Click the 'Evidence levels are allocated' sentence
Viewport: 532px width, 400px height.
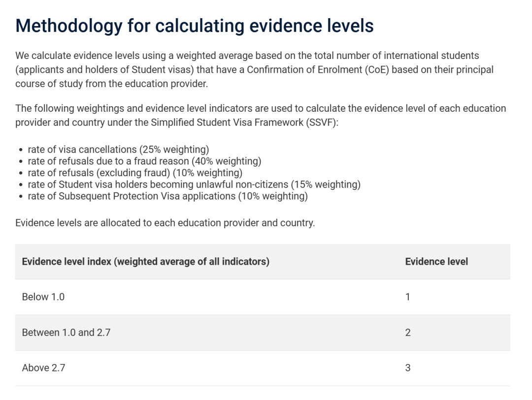click(x=165, y=222)
